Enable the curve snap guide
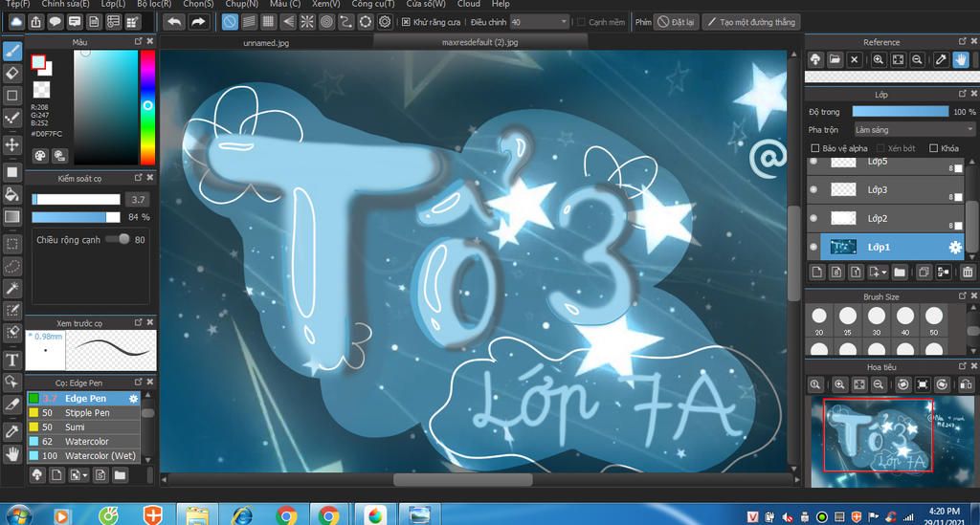Image resolution: width=980 pixels, height=525 pixels. pos(345,22)
